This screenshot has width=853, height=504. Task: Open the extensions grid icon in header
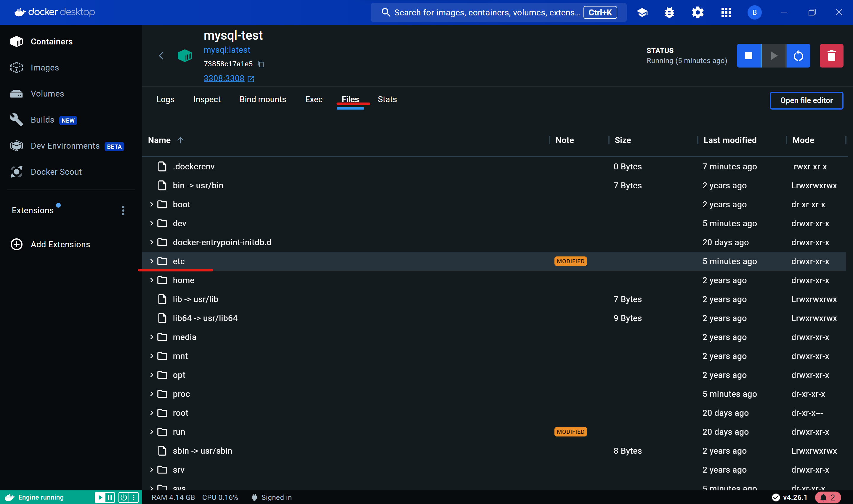click(x=726, y=12)
